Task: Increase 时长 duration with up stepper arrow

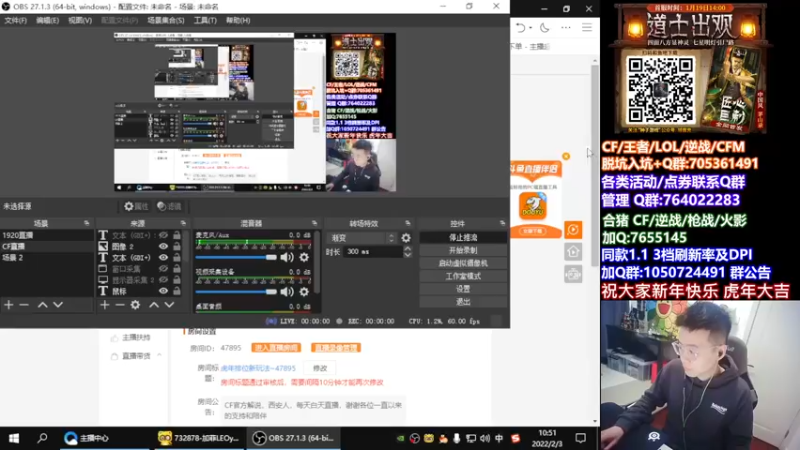Action: pos(407,248)
